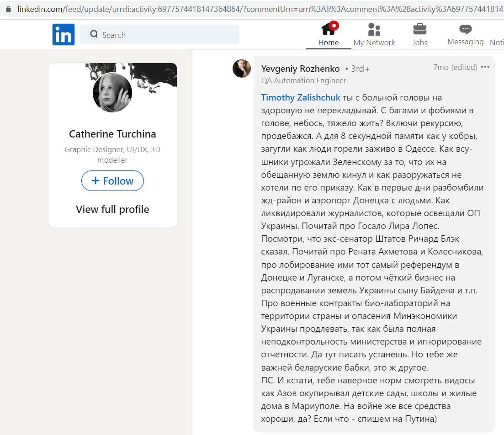This screenshot has height=435, width=504.
Task: Follow Catherine Turchina
Action: coord(112,180)
